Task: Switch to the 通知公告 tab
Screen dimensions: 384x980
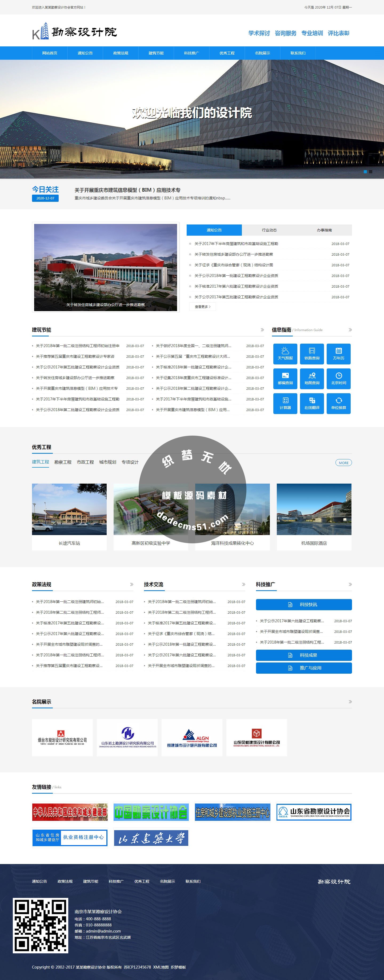Action: (214, 230)
